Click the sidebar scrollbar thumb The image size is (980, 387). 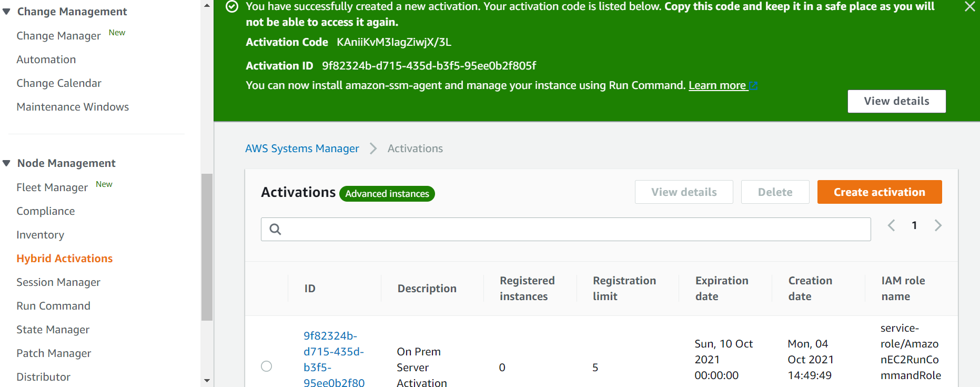coord(207,247)
